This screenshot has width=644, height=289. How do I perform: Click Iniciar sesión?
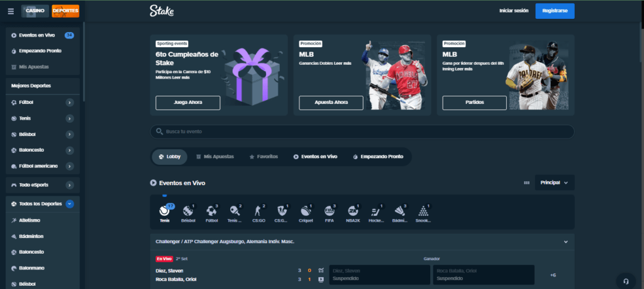pyautogui.click(x=514, y=11)
